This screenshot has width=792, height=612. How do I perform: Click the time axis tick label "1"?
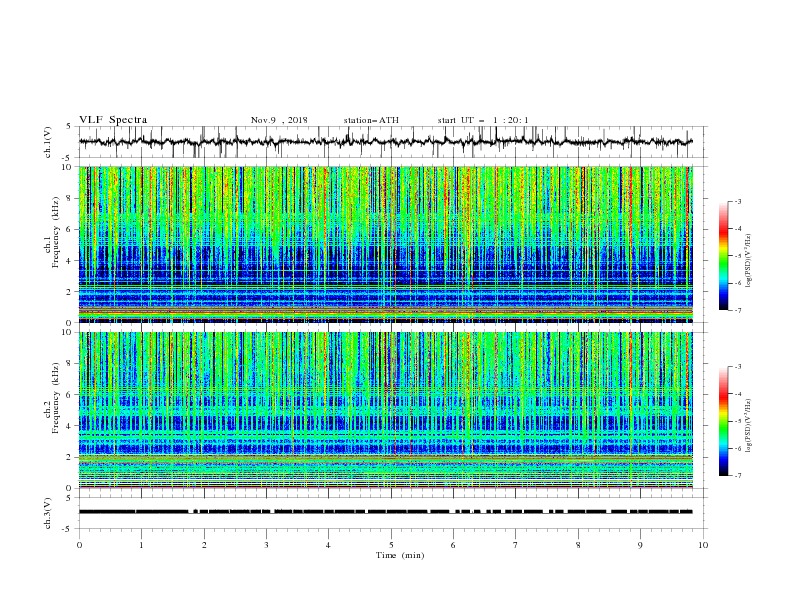[141, 545]
